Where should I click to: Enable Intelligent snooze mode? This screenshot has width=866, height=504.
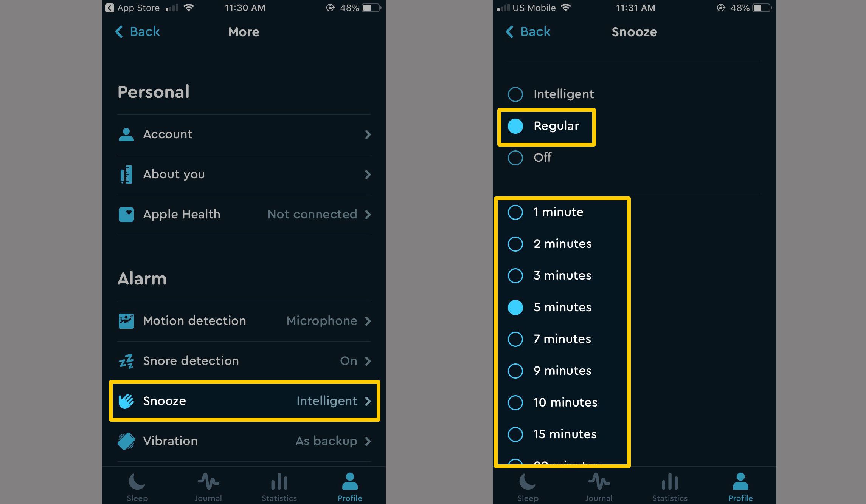tap(516, 93)
